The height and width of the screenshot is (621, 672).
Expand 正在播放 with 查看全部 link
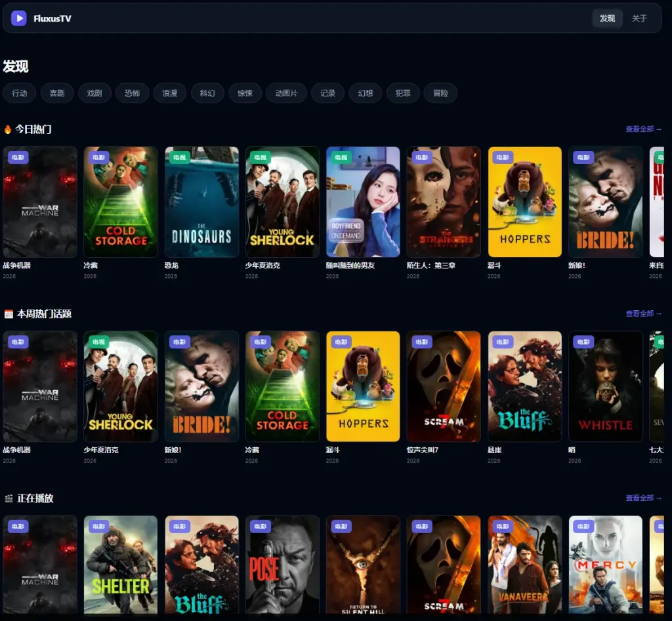643,498
